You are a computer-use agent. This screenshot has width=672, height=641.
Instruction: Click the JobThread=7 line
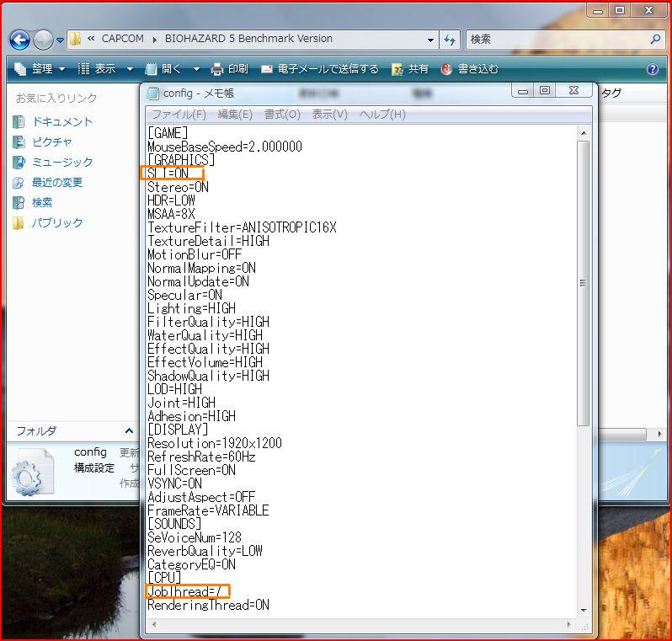[184, 591]
